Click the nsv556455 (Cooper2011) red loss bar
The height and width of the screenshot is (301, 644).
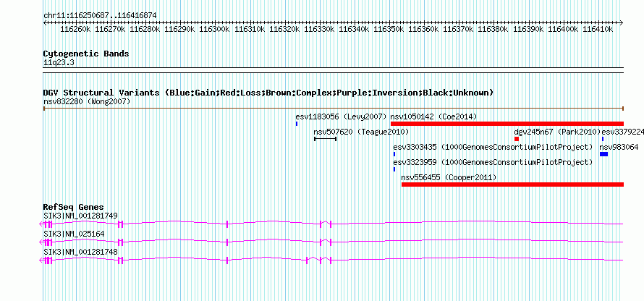click(512, 185)
